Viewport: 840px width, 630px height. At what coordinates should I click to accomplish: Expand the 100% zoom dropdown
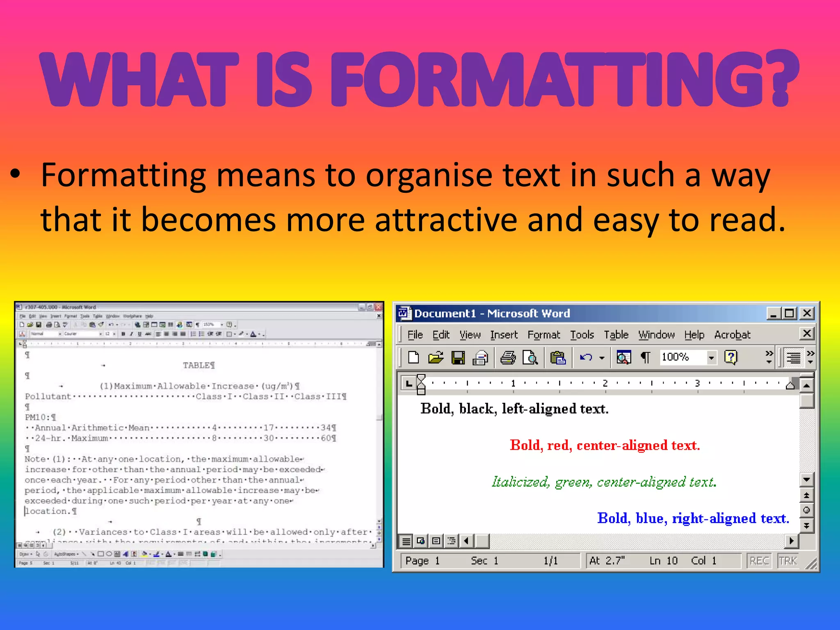711,358
